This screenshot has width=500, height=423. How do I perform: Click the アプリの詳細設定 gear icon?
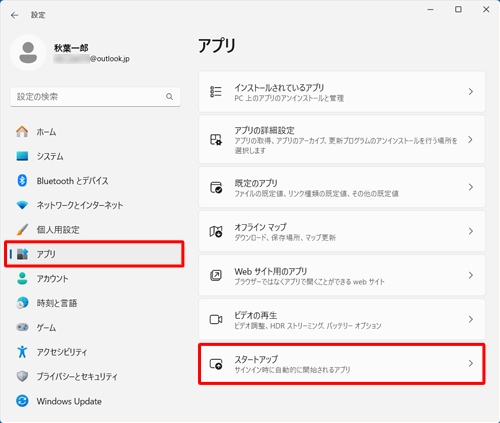216,140
